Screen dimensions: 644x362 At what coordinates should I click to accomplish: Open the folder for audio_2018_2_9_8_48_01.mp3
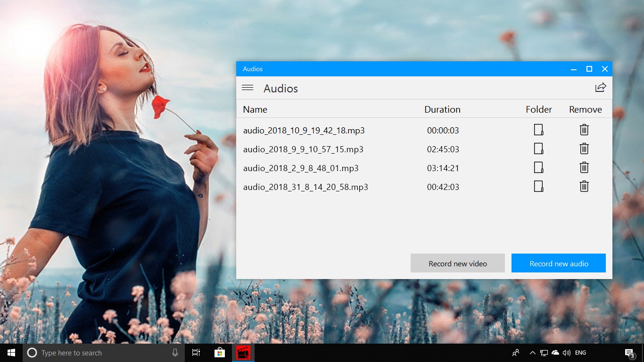(538, 167)
